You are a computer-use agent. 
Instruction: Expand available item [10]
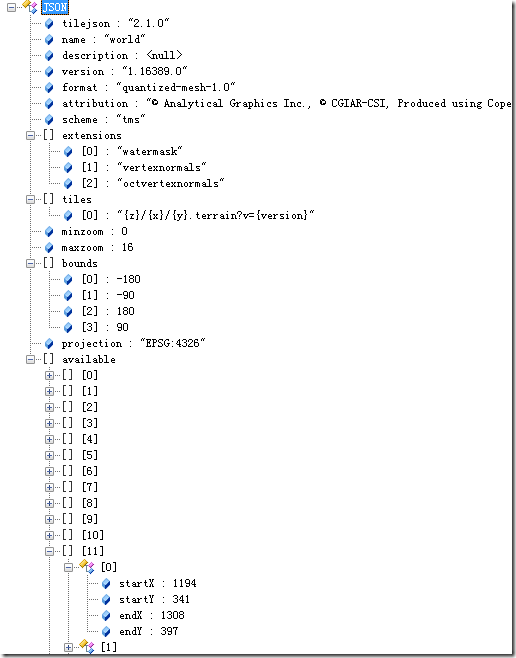(50, 535)
